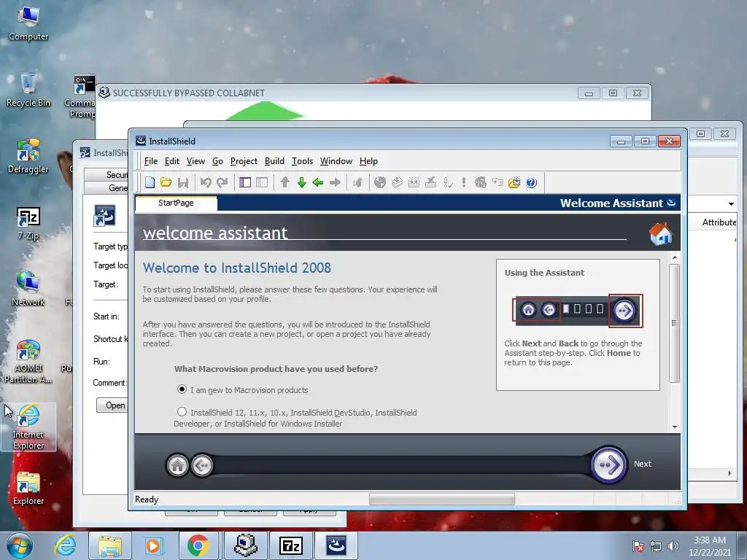Click the Redo arrow toolbar icon
Image resolution: width=747 pixels, height=560 pixels.
[222, 182]
